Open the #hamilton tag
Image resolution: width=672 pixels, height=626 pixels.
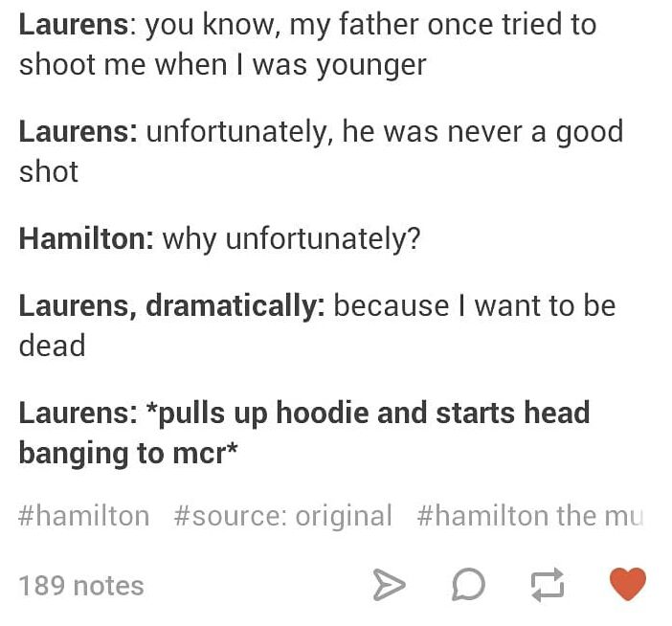(84, 516)
